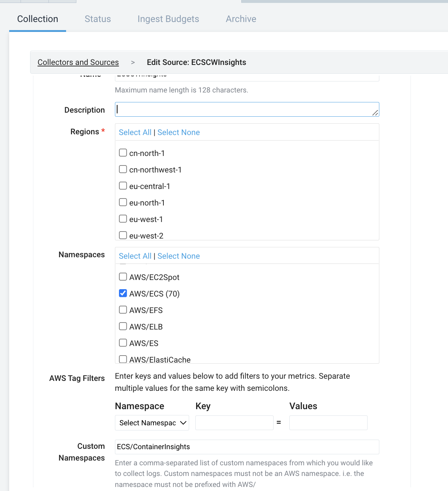Click the Key filter input field

coord(234,423)
